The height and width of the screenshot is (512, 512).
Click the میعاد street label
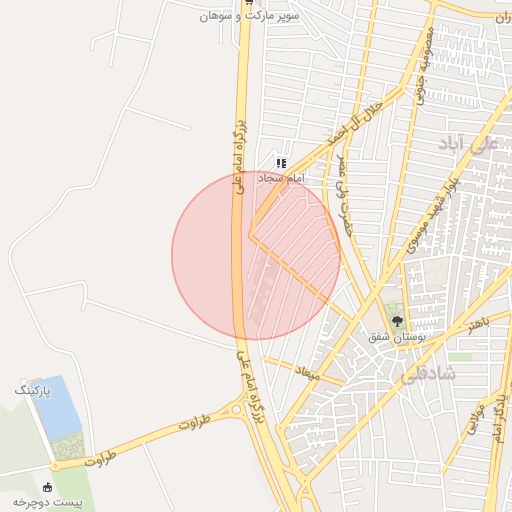coord(307,372)
